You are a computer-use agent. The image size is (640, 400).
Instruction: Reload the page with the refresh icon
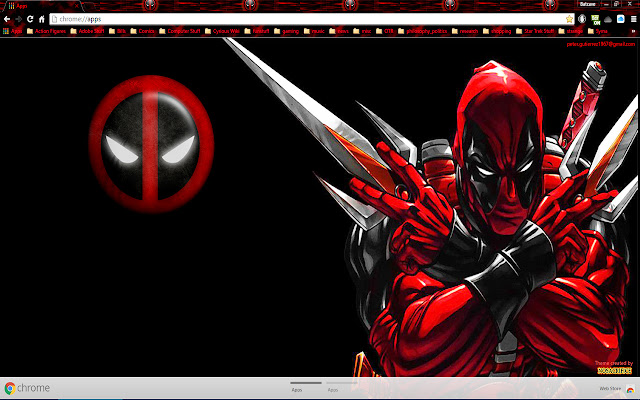tap(30, 19)
